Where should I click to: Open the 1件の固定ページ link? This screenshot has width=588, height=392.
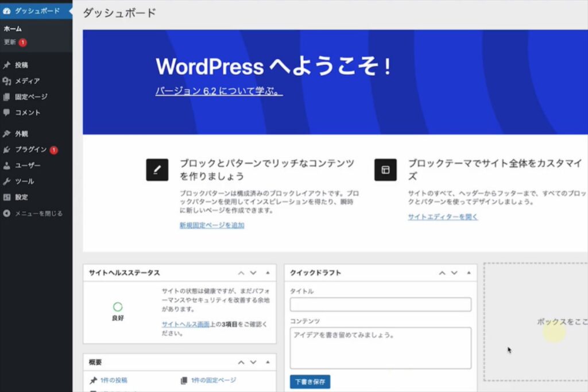point(214,381)
